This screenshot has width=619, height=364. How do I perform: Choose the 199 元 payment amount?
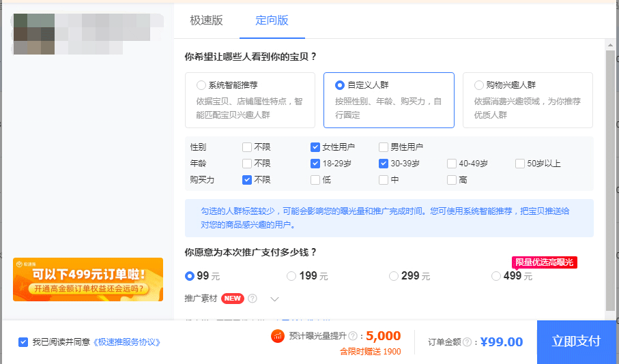pos(291,276)
